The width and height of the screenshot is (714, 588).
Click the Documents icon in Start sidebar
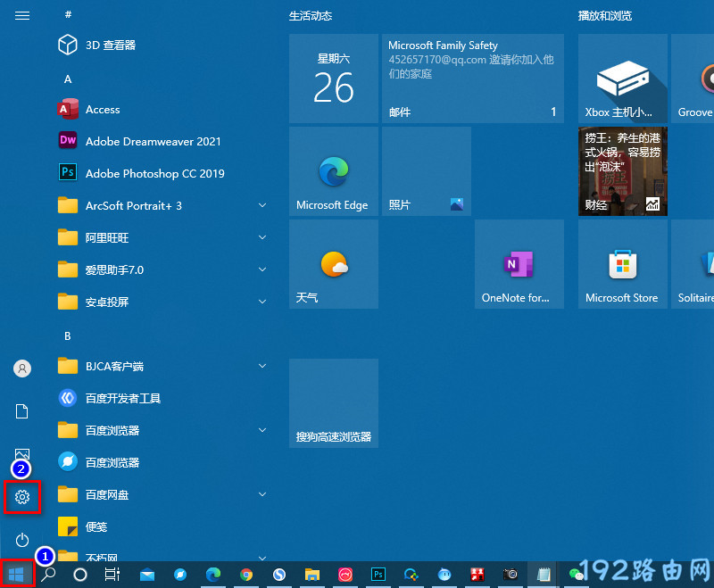click(22, 411)
